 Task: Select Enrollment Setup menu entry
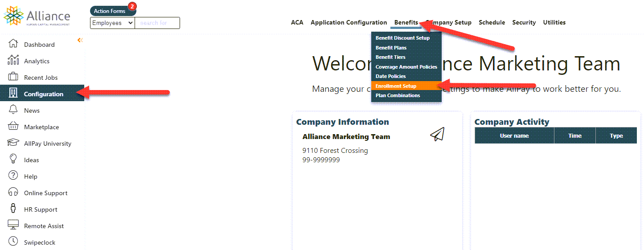[406, 86]
